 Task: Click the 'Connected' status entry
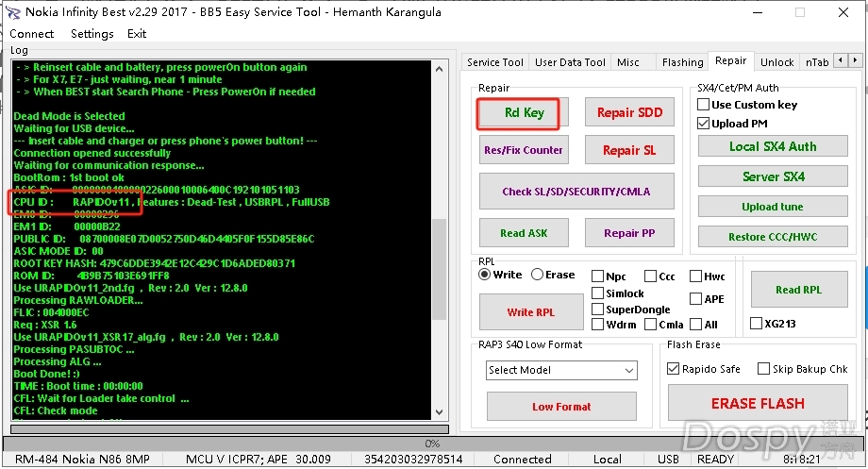[x=523, y=459]
